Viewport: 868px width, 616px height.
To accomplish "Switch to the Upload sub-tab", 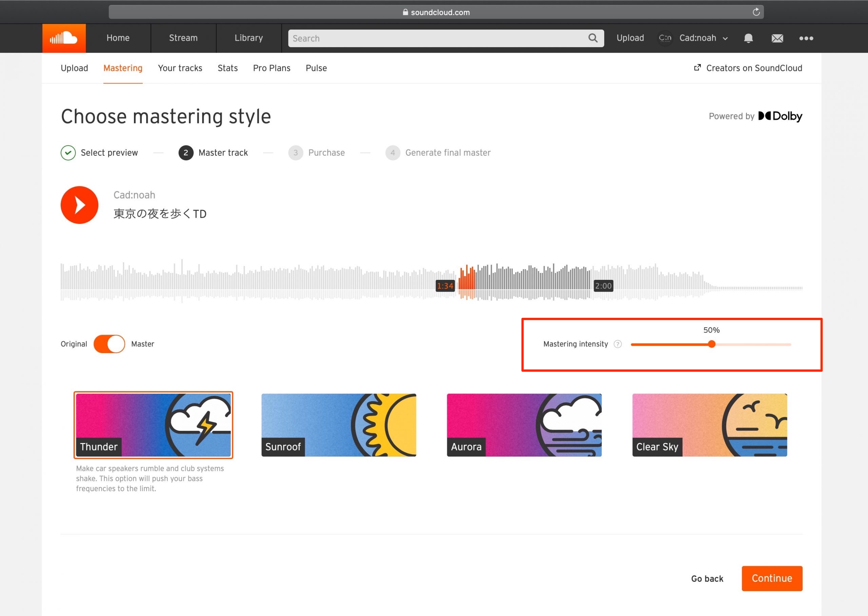I will point(74,68).
